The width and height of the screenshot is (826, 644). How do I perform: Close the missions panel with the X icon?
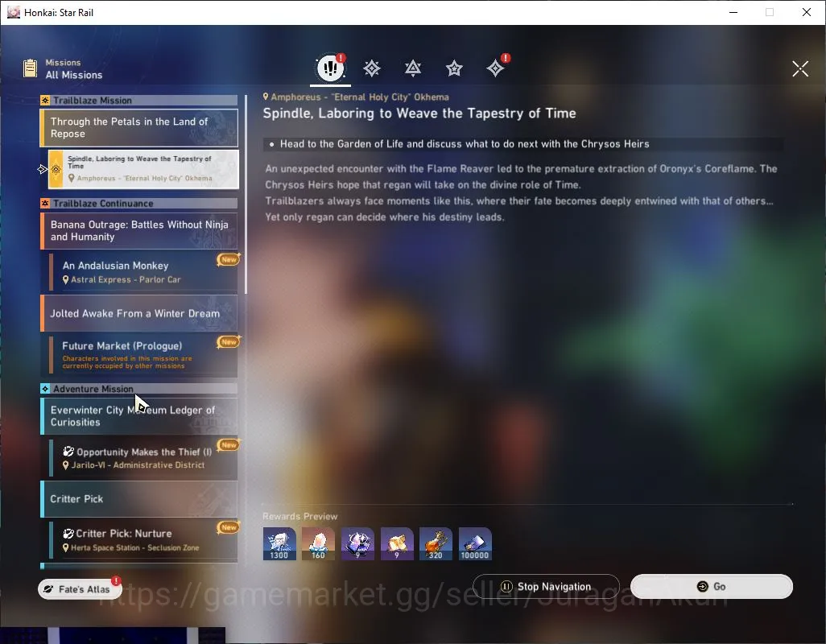tap(800, 68)
